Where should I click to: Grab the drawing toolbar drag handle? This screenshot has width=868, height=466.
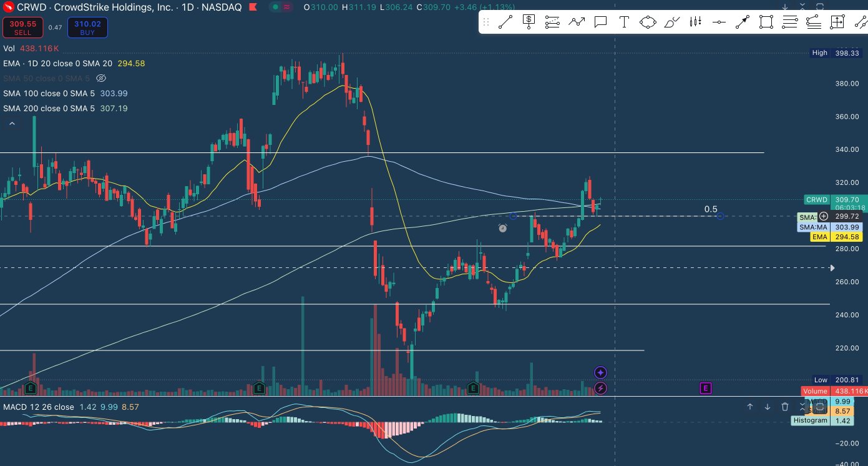(486, 22)
